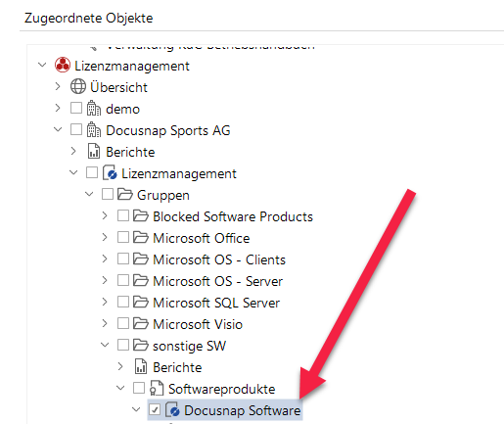Expand the Übersicht node

58,86
